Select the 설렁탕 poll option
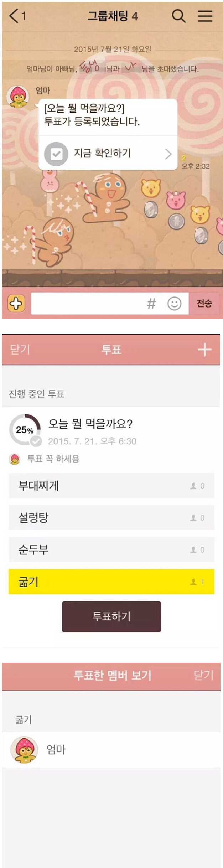 [x=111, y=518]
